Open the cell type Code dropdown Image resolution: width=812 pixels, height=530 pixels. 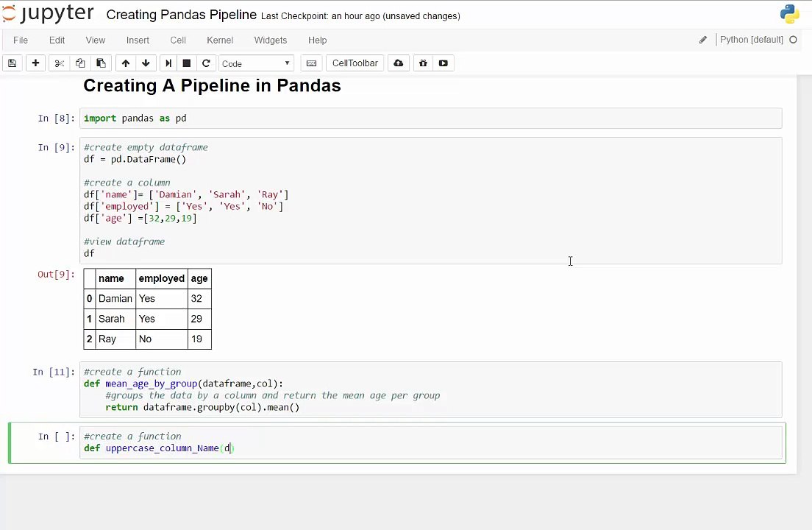coord(257,63)
